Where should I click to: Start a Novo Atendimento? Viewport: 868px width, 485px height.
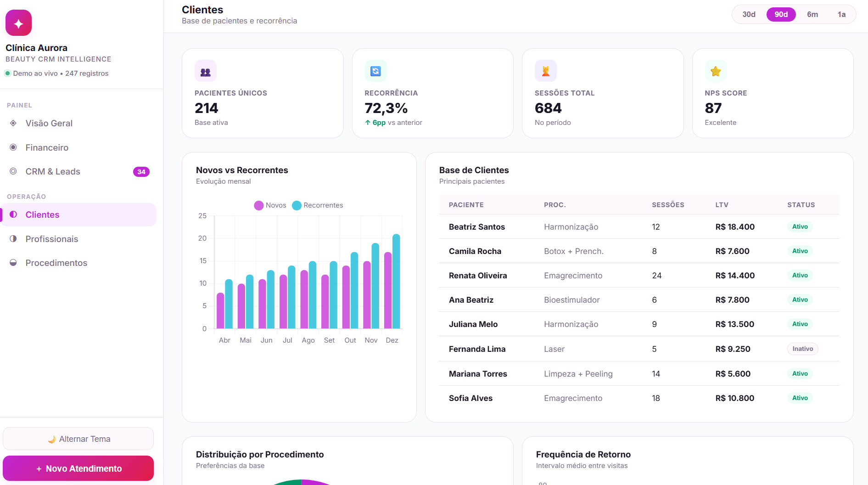[x=78, y=468]
